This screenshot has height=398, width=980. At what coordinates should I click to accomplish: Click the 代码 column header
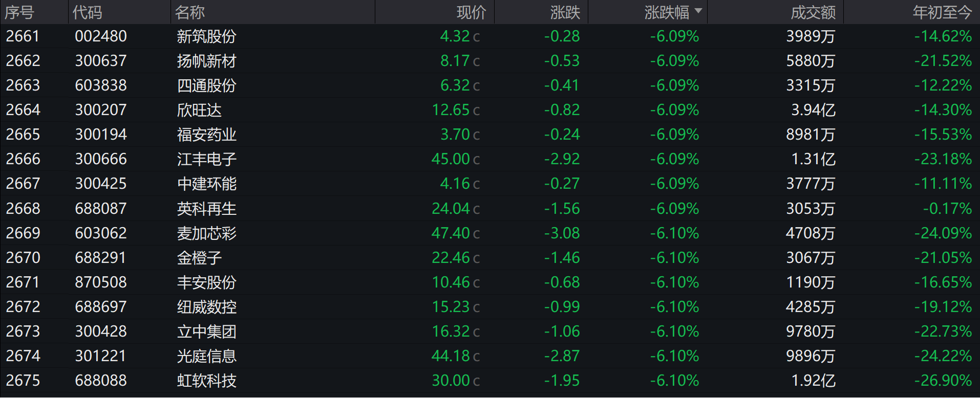[x=88, y=12]
